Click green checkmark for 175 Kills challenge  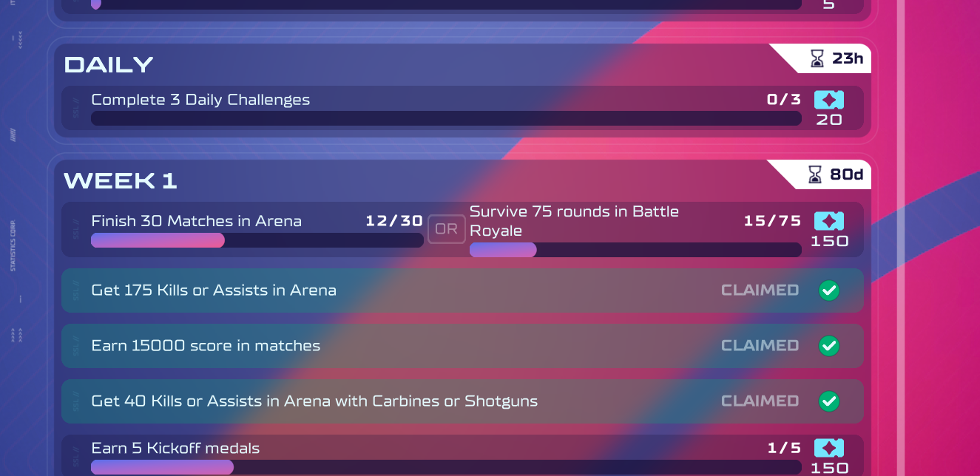[829, 290]
